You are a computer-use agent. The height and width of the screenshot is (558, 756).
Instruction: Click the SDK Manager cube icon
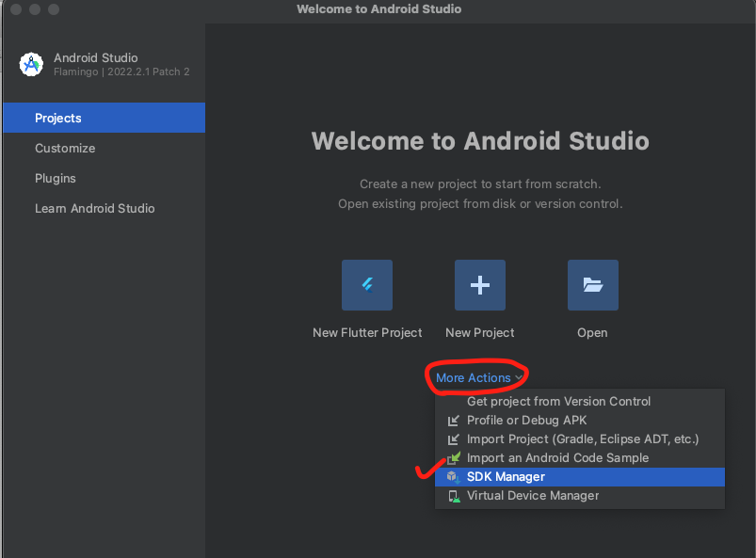click(x=453, y=477)
